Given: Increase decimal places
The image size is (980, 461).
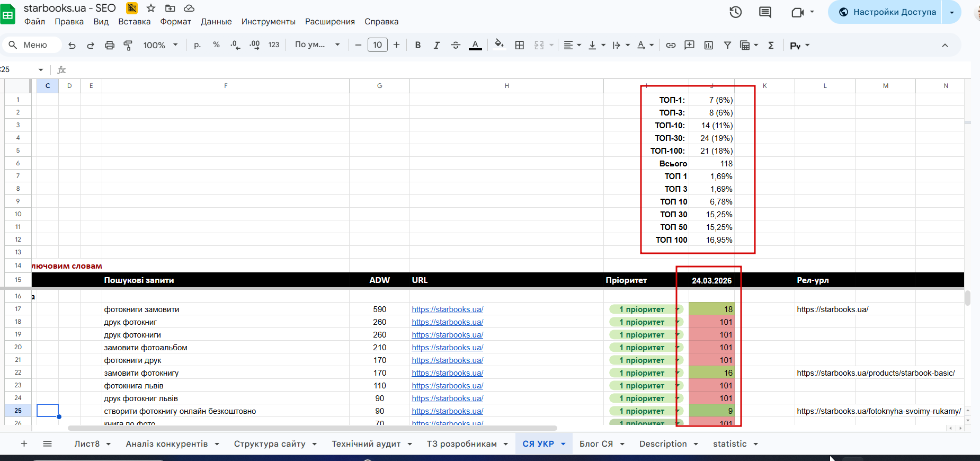Looking at the screenshot, I should pos(254,45).
